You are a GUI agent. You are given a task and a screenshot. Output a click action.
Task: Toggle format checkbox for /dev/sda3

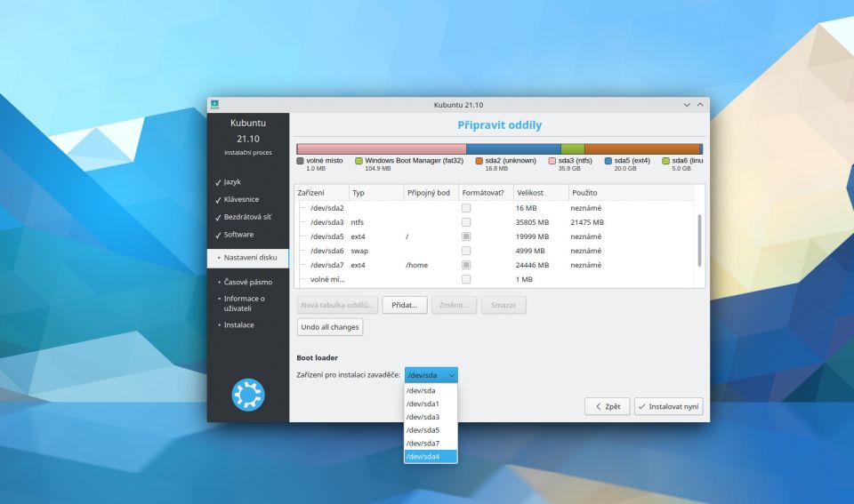coord(466,222)
